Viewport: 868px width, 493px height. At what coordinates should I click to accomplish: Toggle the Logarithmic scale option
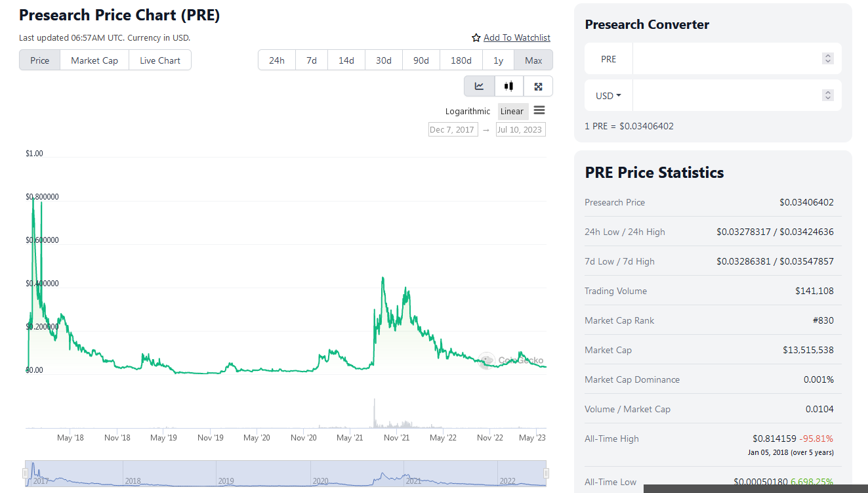click(x=468, y=111)
